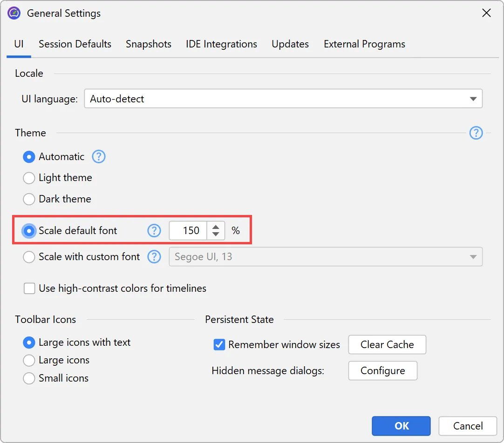Close the General Settings dialog
Screen dimensions: 504x443
[486, 13]
